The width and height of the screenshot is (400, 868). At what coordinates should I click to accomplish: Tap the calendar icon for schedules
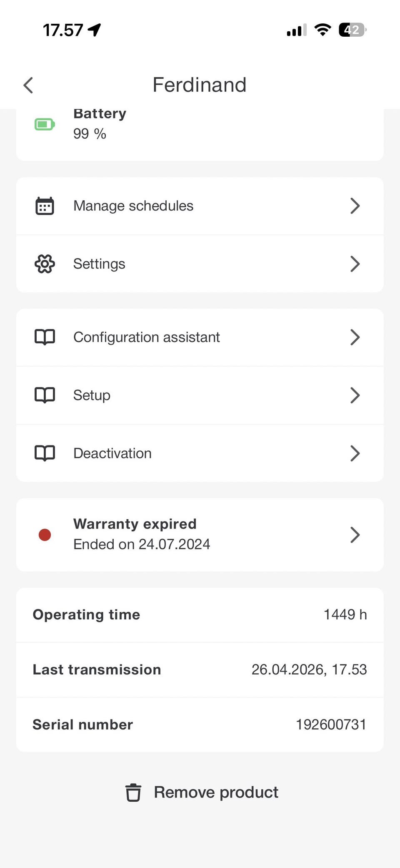(x=45, y=206)
